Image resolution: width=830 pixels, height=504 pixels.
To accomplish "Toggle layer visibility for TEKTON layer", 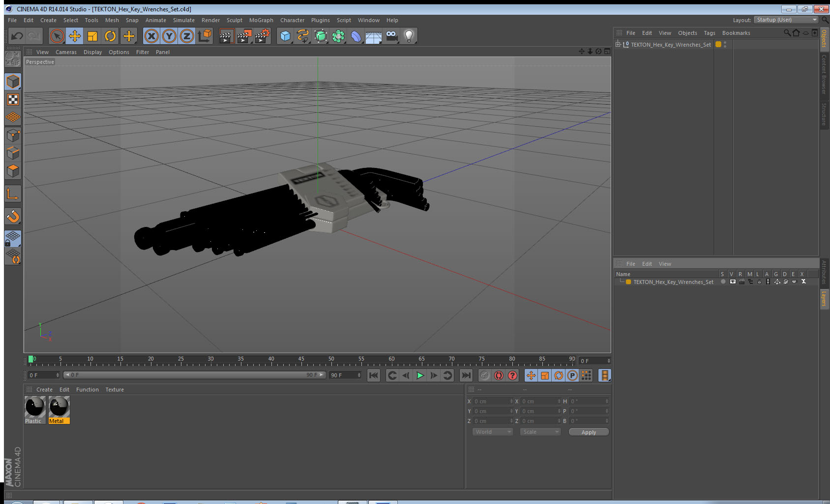I will tap(733, 281).
